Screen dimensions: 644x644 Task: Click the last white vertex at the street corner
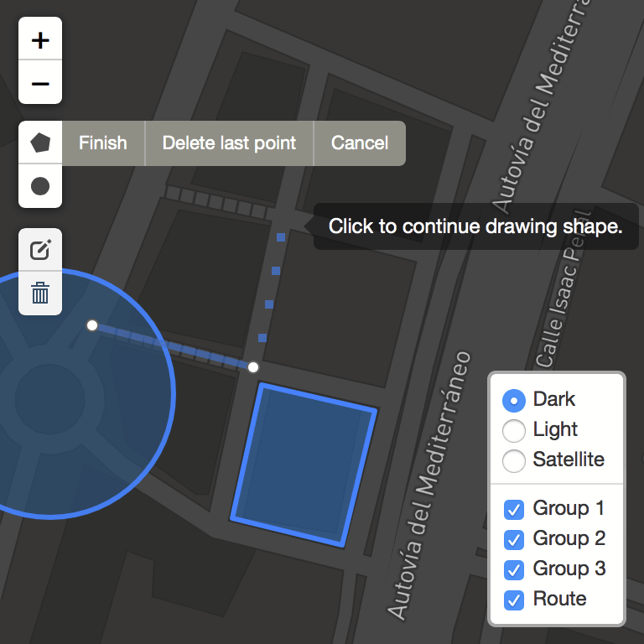[253, 367]
